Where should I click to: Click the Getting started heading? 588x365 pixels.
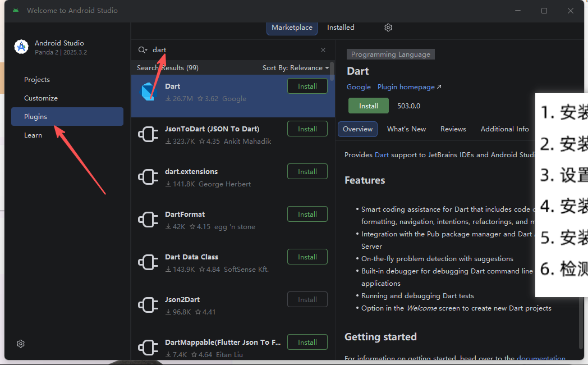coord(380,337)
